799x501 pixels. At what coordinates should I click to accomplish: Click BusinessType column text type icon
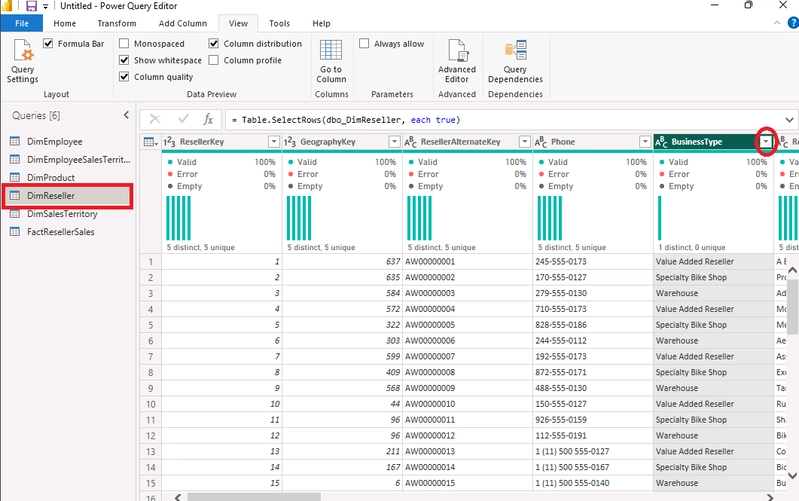661,142
